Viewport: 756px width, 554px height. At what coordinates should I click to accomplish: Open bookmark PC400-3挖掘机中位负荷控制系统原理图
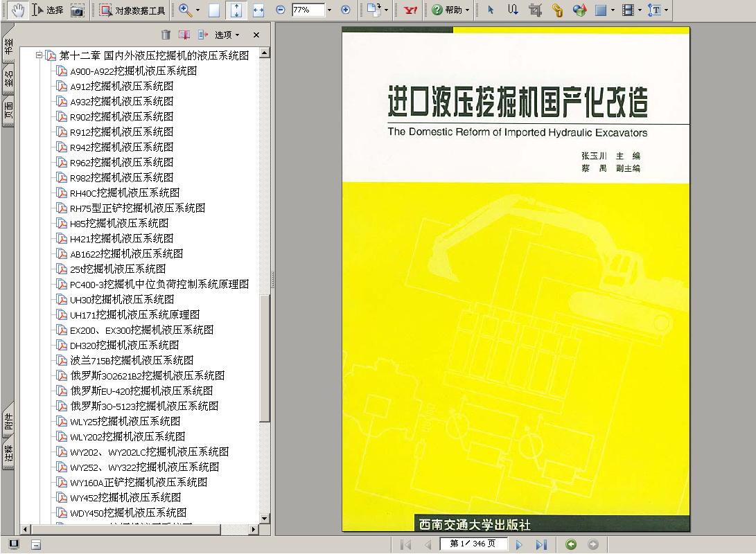pyautogui.click(x=159, y=284)
